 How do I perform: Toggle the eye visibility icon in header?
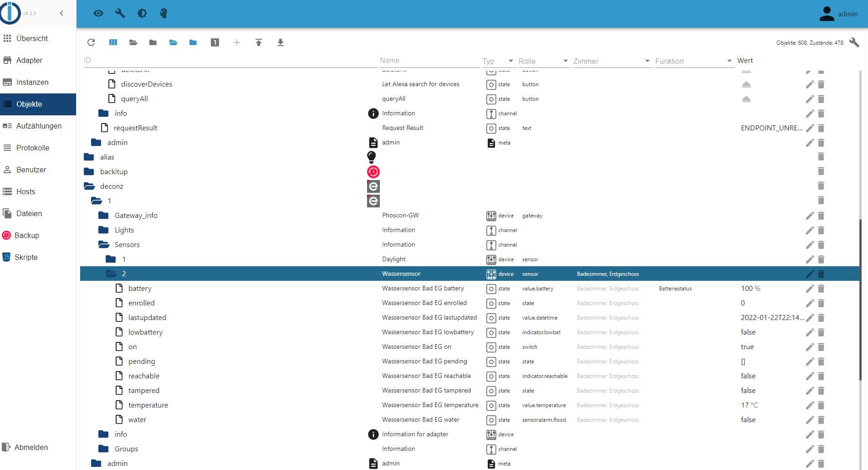(98, 13)
